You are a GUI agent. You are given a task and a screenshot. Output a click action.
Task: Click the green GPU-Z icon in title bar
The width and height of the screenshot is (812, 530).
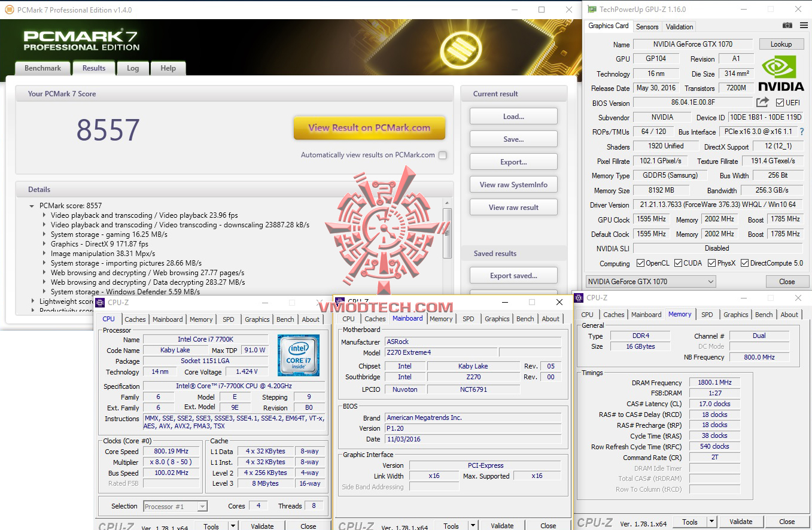(x=592, y=9)
